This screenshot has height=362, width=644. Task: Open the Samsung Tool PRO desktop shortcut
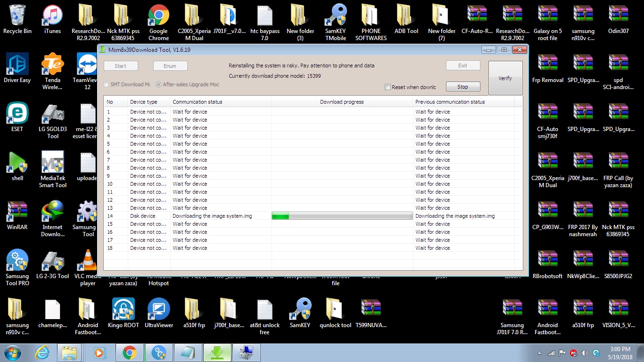click(x=17, y=268)
